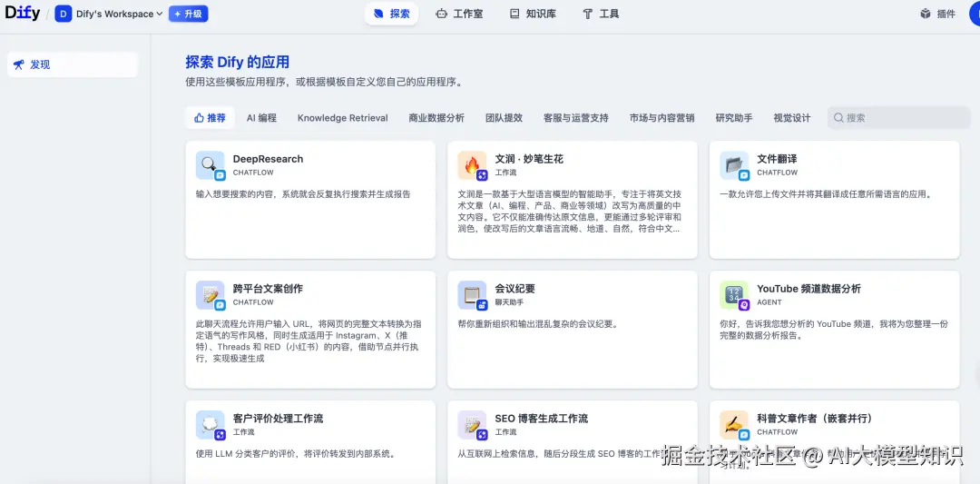This screenshot has height=484, width=980.
Task: Click the Dify logo
Action: click(x=23, y=13)
